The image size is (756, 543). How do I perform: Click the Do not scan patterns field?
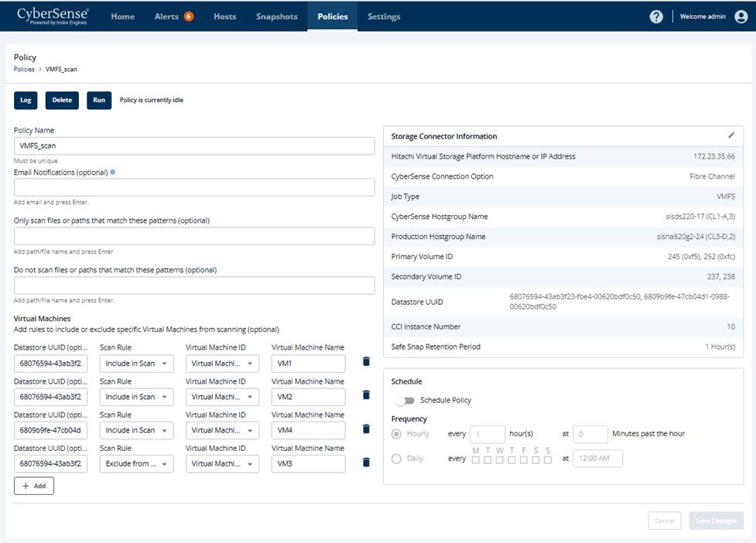click(x=194, y=285)
